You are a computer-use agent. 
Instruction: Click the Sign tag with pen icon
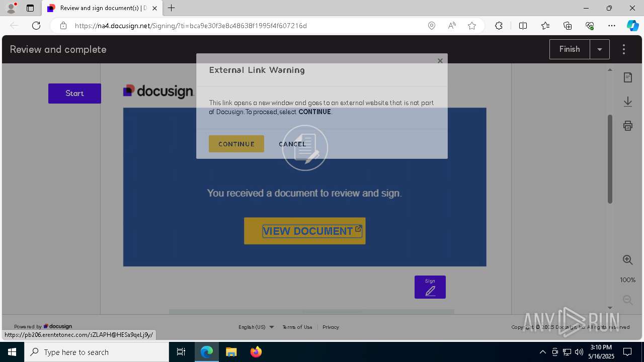[x=430, y=287]
